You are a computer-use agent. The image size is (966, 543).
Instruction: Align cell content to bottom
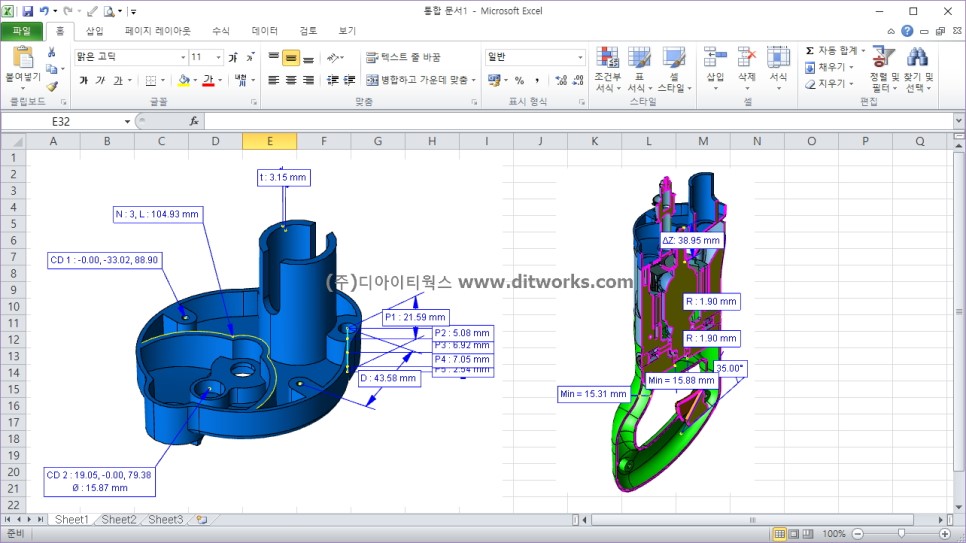click(308, 57)
